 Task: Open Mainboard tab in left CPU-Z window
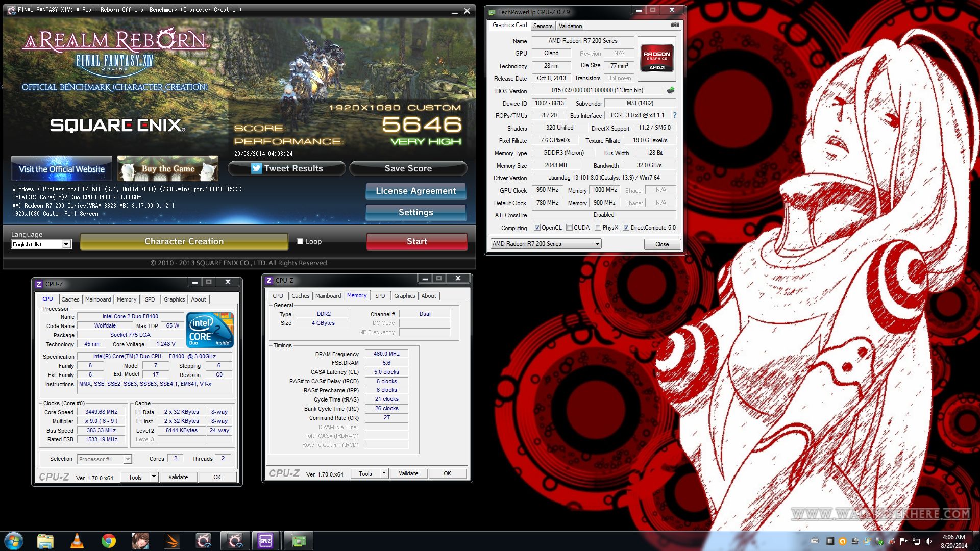[98, 299]
